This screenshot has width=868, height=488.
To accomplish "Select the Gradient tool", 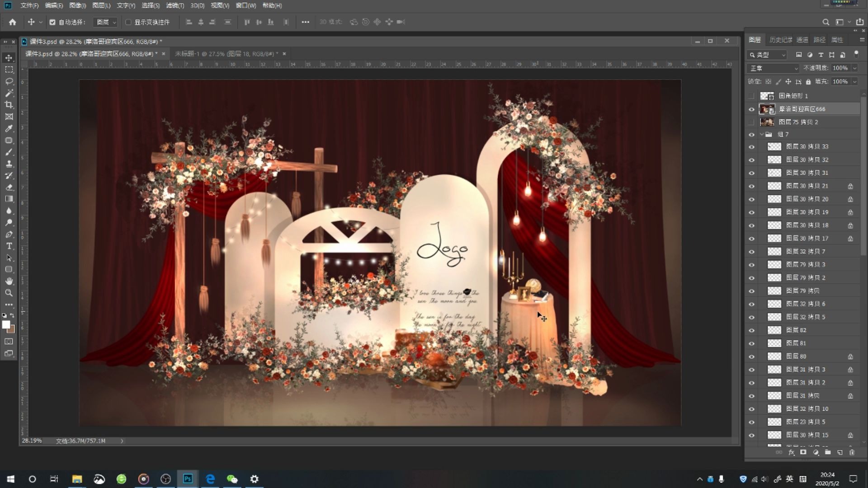I will click(9, 199).
